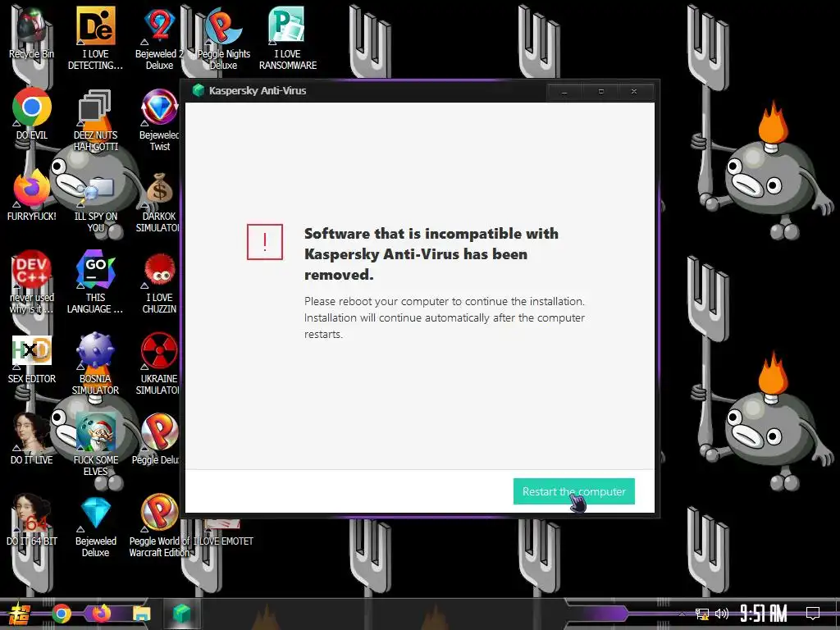Open the Recycle Bin desktop icon
Viewport: 840px width, 630px height.
click(32, 34)
